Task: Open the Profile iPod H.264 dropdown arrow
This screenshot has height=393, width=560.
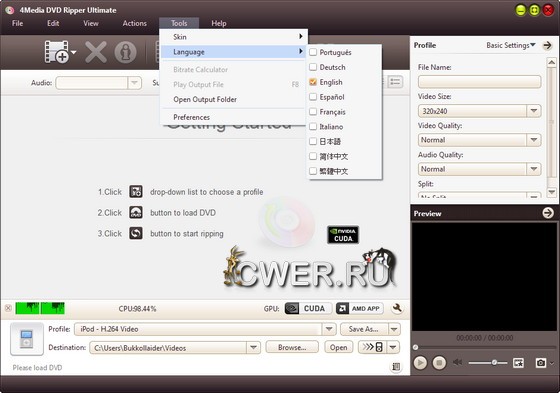Action: 329,329
